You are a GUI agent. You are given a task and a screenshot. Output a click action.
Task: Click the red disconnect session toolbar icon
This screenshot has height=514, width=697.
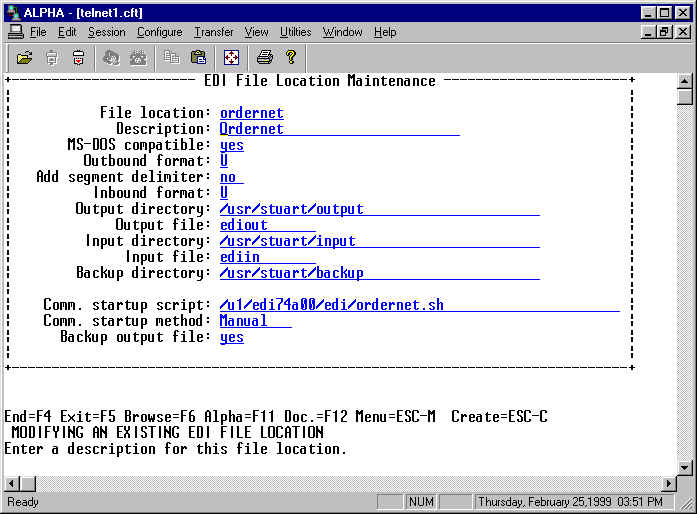[x=78, y=57]
